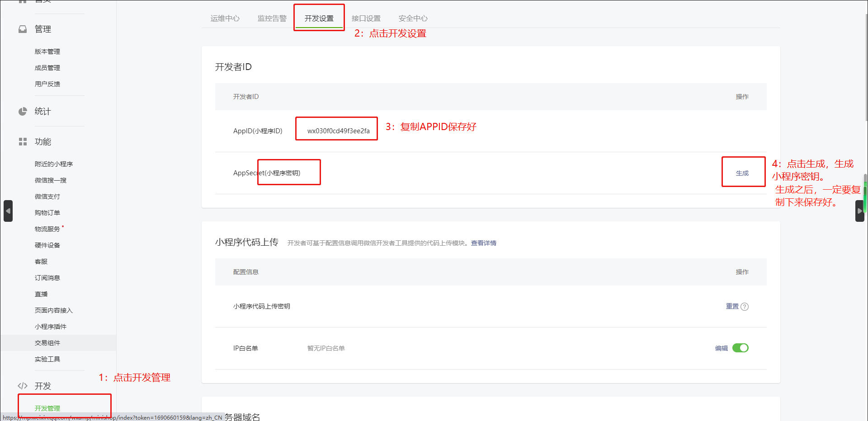
Task: Select 微信支付 in the sidebar menu
Action: [47, 196]
